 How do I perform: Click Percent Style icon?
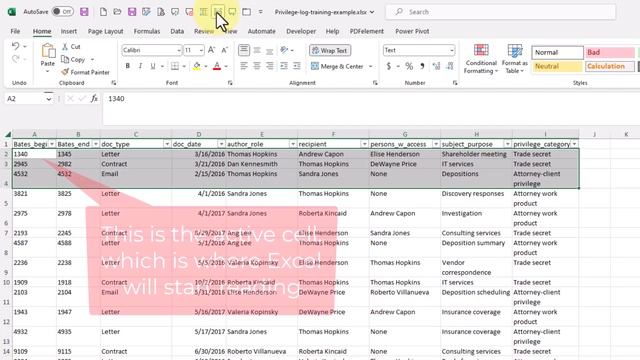tap(409, 66)
